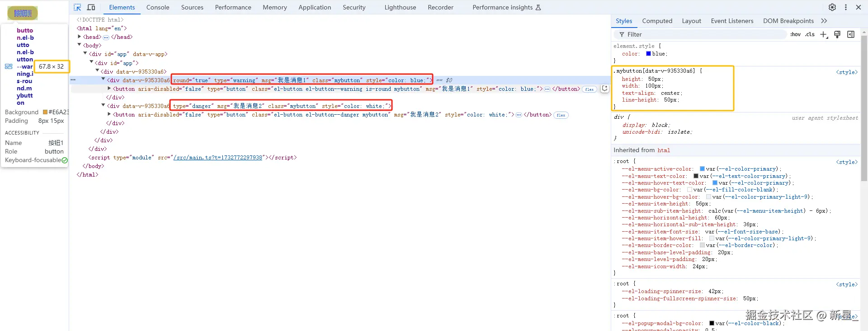Open style source link for el-loading root rule
Image resolution: width=868 pixels, height=331 pixels.
(x=847, y=284)
